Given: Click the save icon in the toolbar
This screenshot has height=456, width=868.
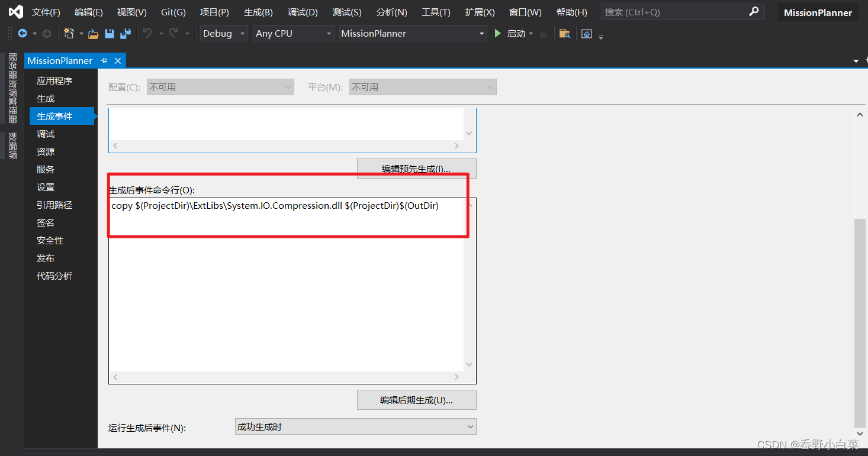Looking at the screenshot, I should tap(110, 34).
